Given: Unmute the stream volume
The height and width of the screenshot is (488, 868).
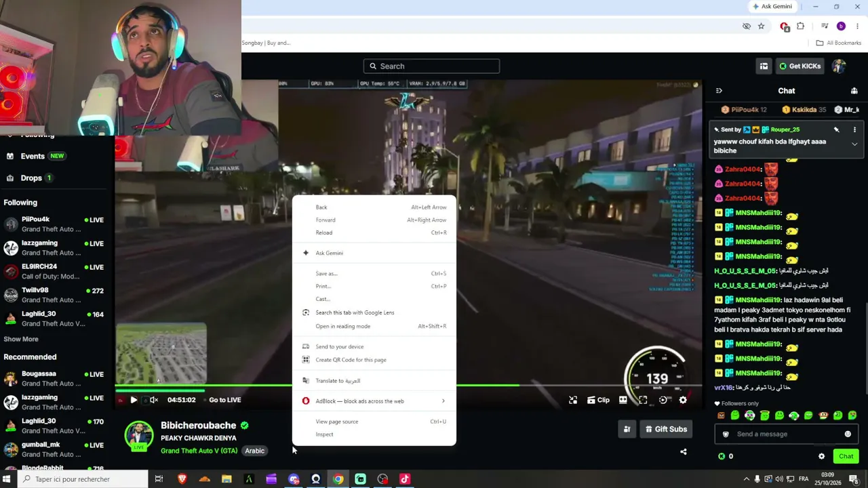Looking at the screenshot, I should tap(154, 401).
